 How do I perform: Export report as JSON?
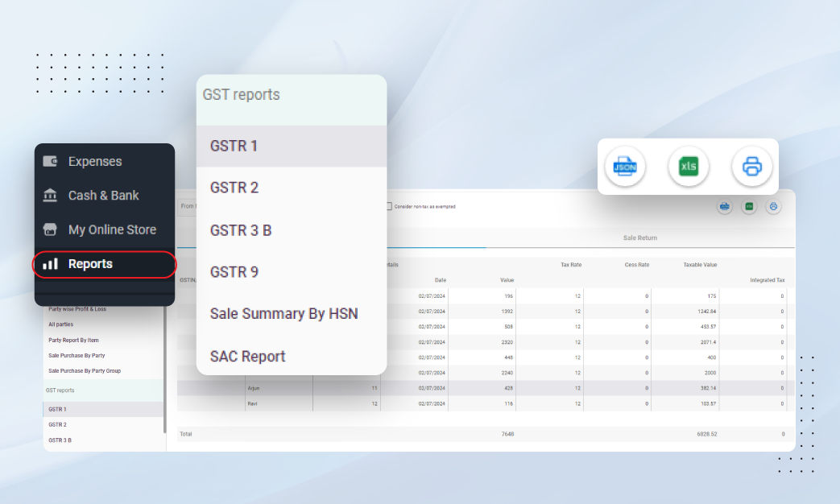625,167
